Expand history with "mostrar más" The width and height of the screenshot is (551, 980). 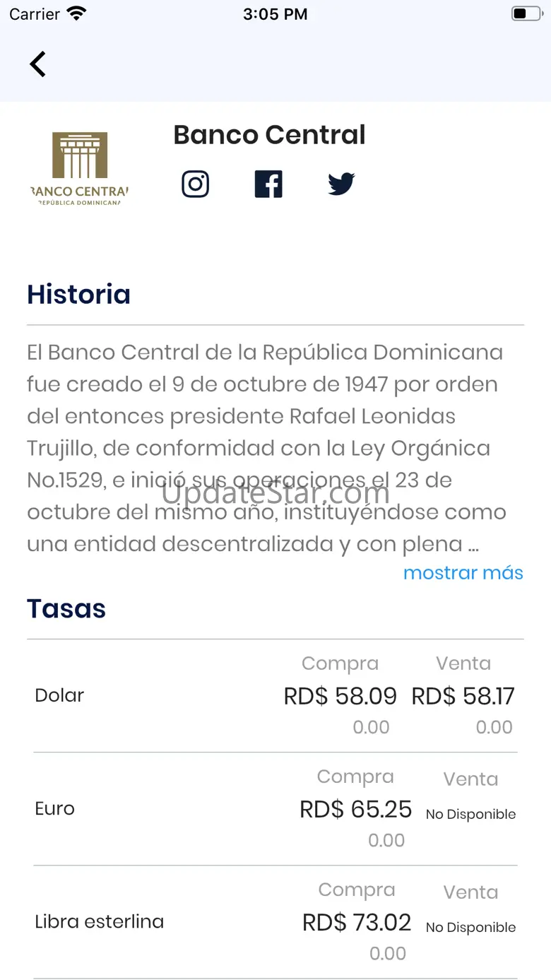[x=463, y=572]
